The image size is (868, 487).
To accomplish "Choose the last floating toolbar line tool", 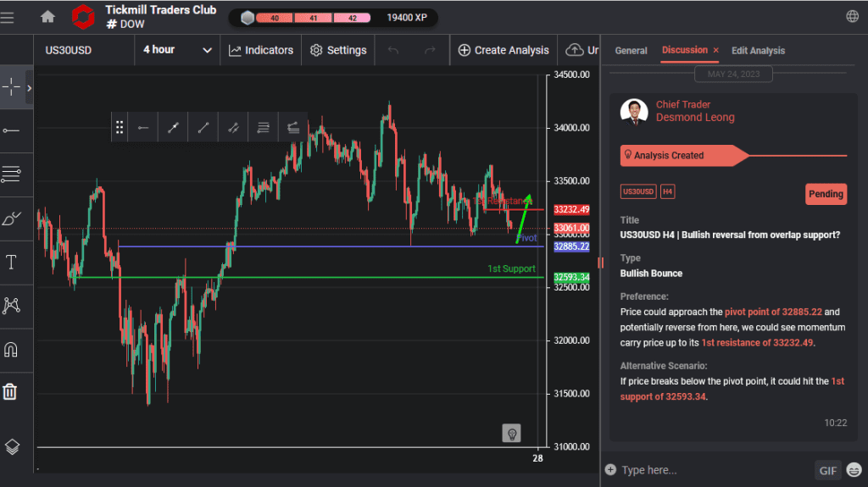I will click(x=292, y=128).
